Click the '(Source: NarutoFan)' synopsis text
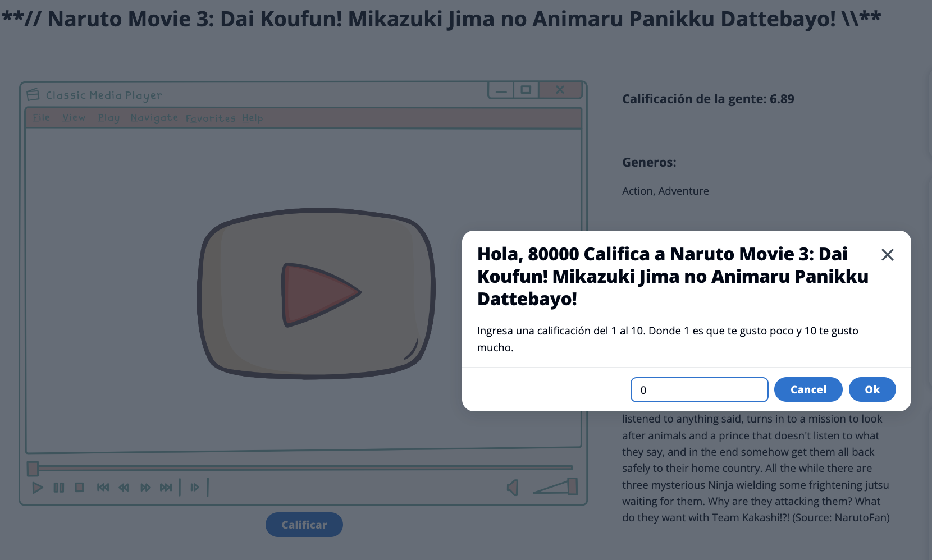Viewport: 932px width, 560px height. [840, 517]
